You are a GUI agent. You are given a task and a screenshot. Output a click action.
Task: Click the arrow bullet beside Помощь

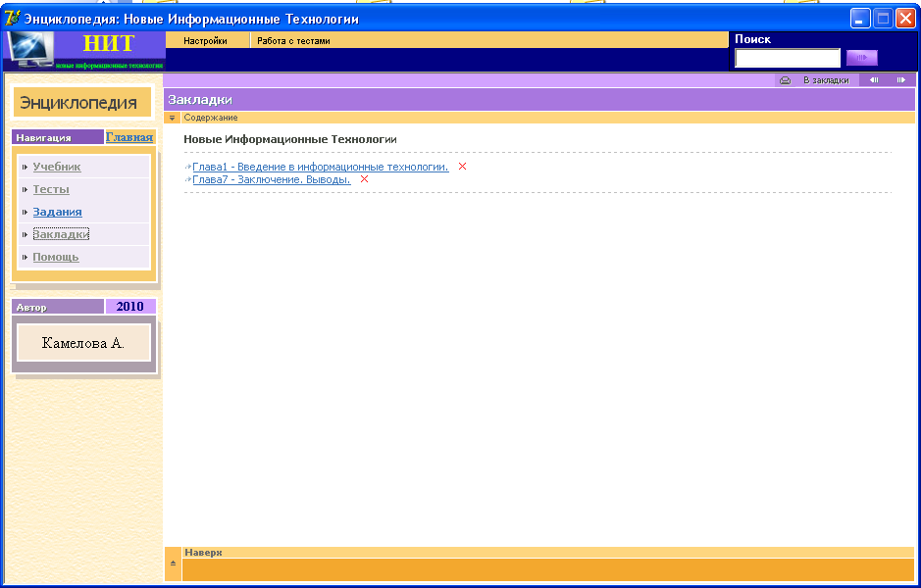25,257
